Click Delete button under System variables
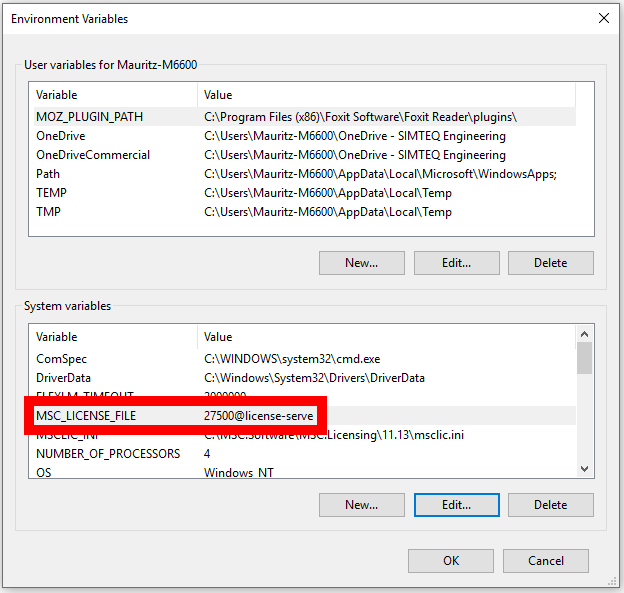This screenshot has height=593, width=624. tap(550, 505)
